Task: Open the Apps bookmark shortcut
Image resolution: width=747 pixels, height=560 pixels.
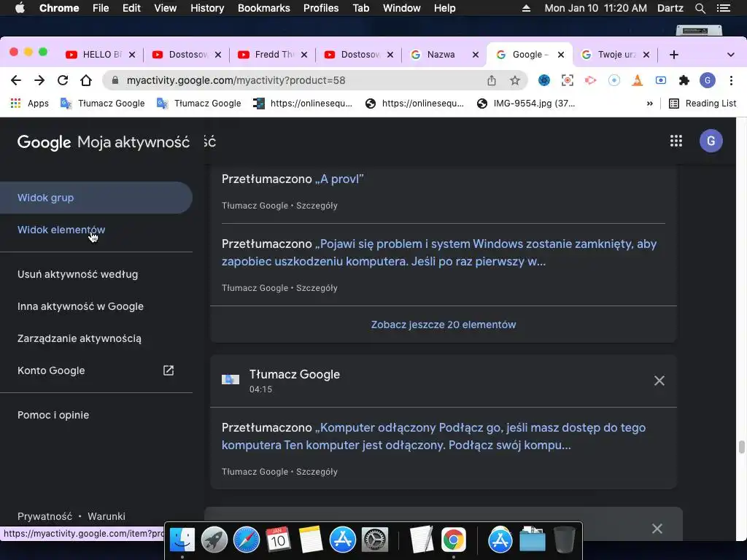Action: point(29,104)
